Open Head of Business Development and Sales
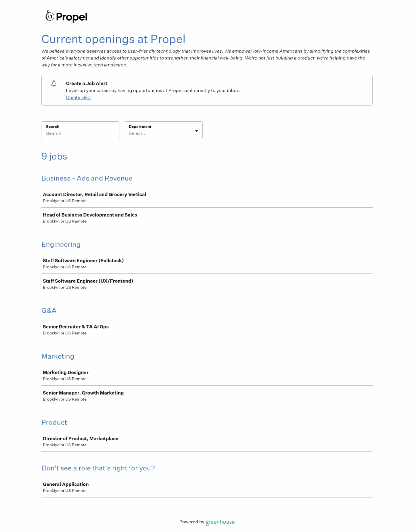414x532 pixels. point(90,215)
